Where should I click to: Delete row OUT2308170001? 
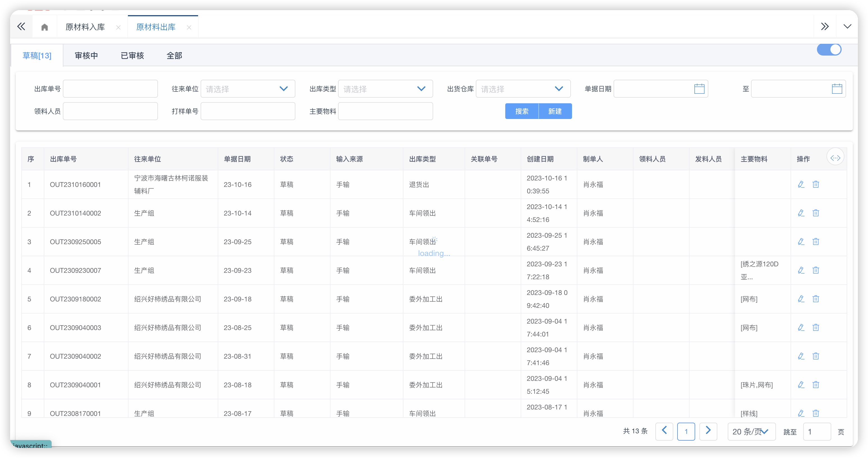816,413
